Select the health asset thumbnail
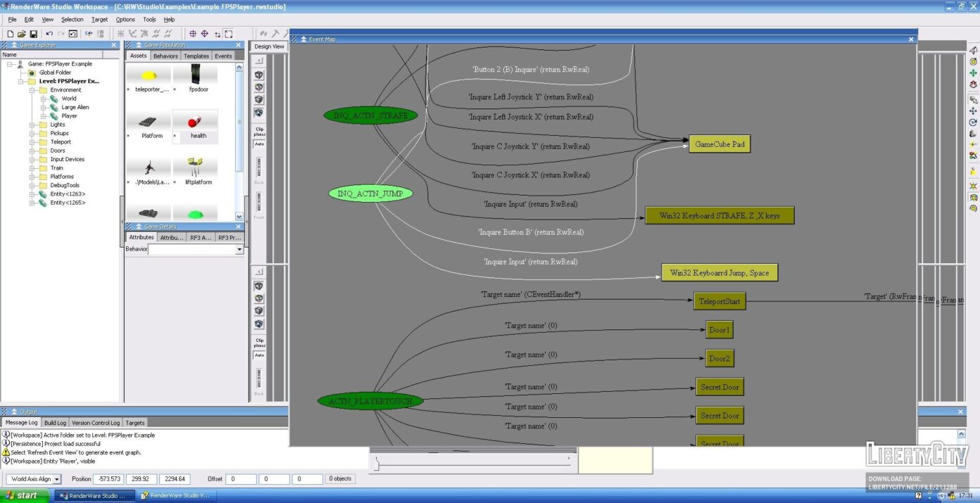 click(x=195, y=125)
